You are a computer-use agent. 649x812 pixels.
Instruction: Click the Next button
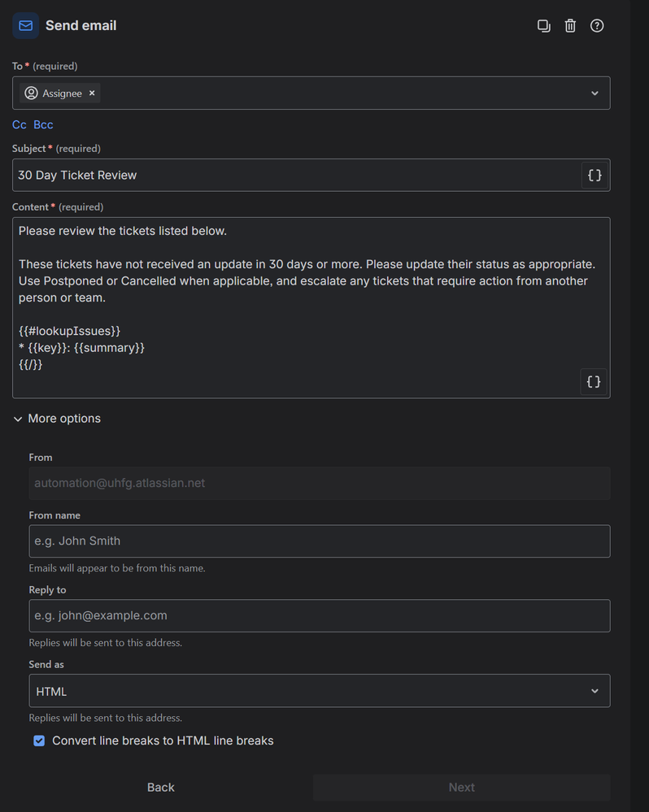[461, 787]
